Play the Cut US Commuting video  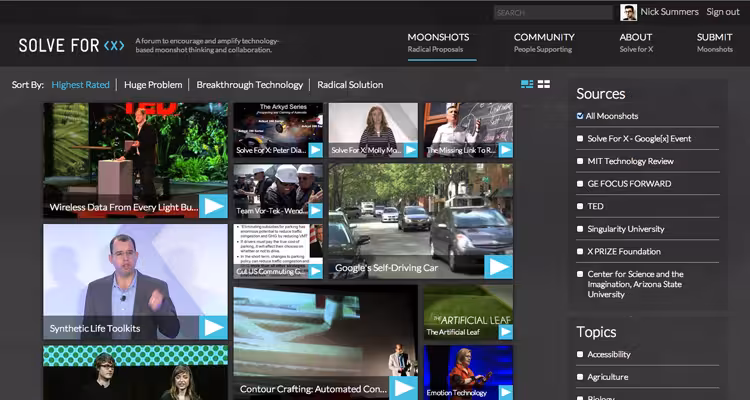point(316,271)
